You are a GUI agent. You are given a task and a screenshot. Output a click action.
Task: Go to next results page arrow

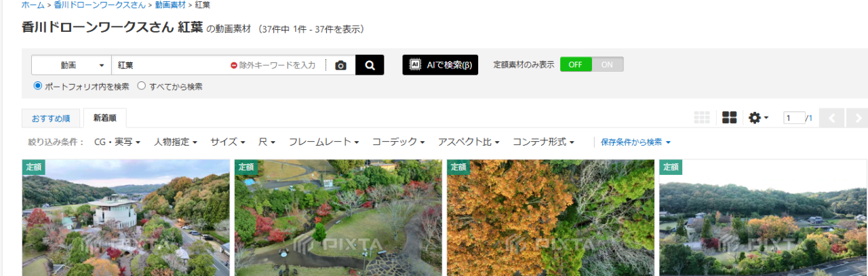pos(856,118)
